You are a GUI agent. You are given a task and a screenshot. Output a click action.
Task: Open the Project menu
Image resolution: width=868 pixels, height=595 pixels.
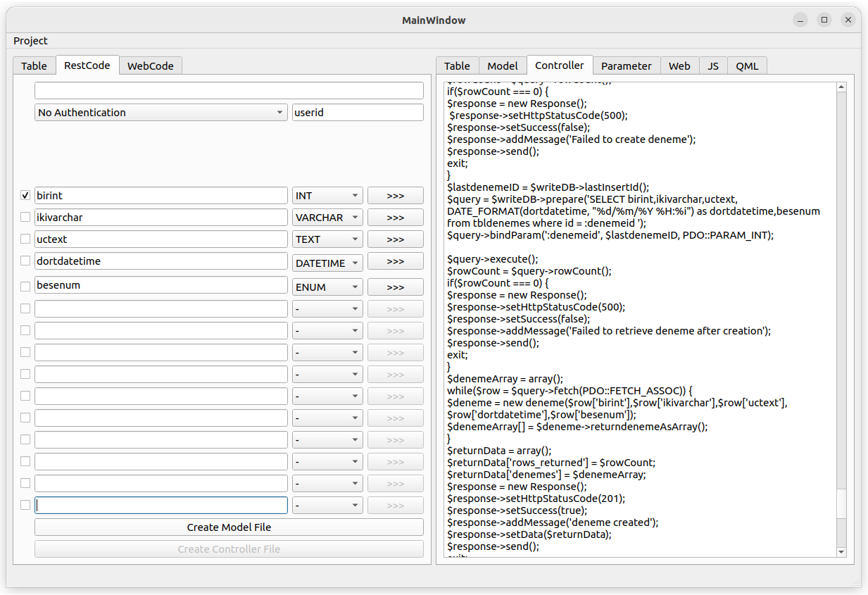click(x=30, y=41)
